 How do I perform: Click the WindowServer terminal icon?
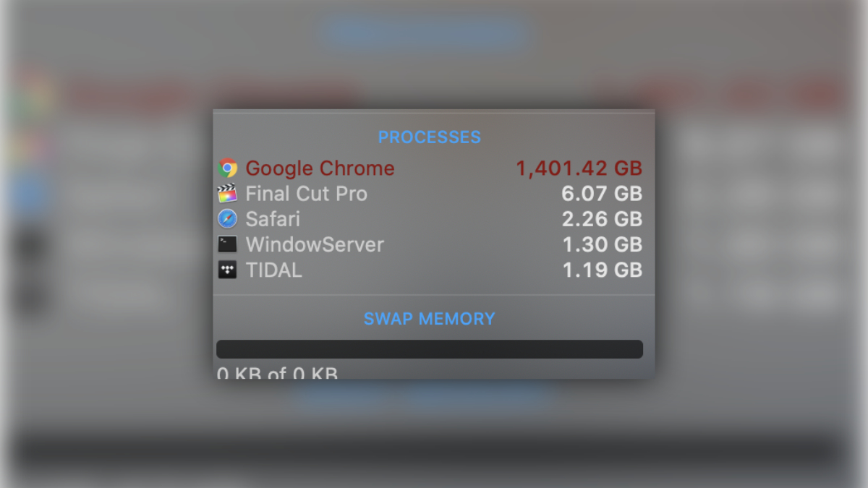(228, 244)
